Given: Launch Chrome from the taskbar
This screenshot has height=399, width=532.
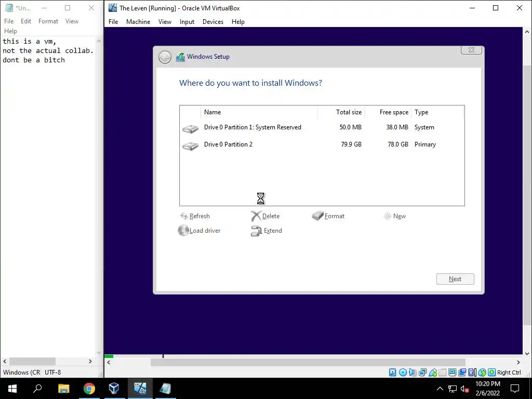Looking at the screenshot, I should pyautogui.click(x=89, y=389).
